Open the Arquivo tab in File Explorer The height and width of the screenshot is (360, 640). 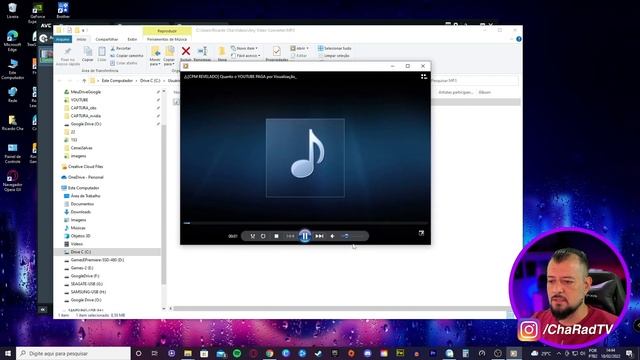tap(62, 39)
